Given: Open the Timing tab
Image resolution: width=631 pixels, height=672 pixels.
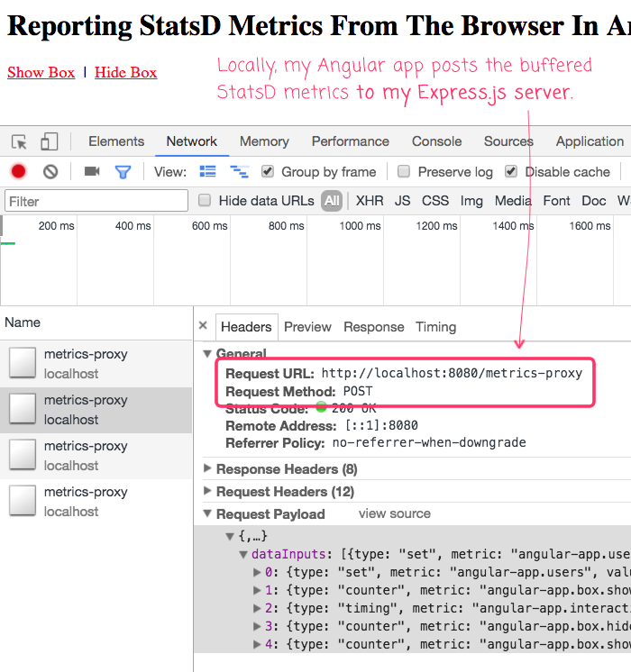Looking at the screenshot, I should [435, 327].
